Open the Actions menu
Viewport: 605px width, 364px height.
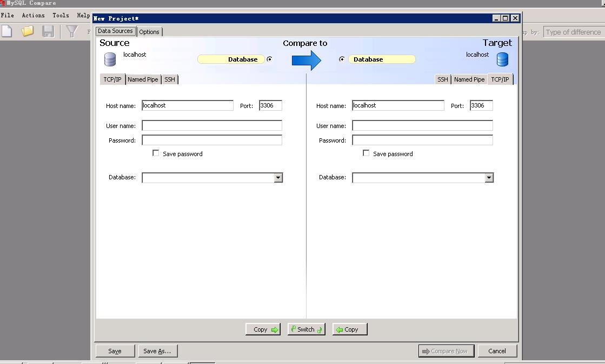click(33, 16)
